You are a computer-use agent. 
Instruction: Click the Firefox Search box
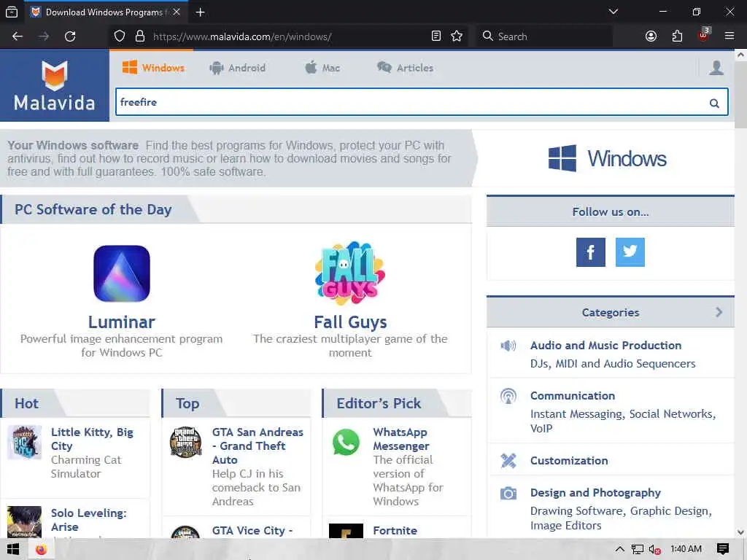[543, 36]
